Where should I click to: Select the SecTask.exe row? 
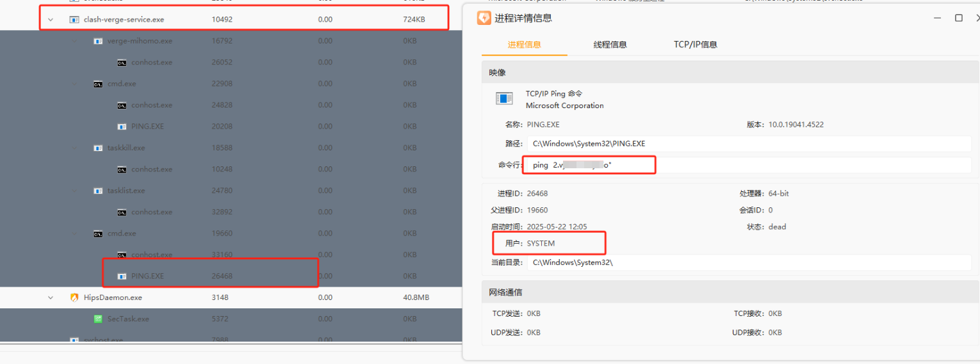tap(231, 319)
